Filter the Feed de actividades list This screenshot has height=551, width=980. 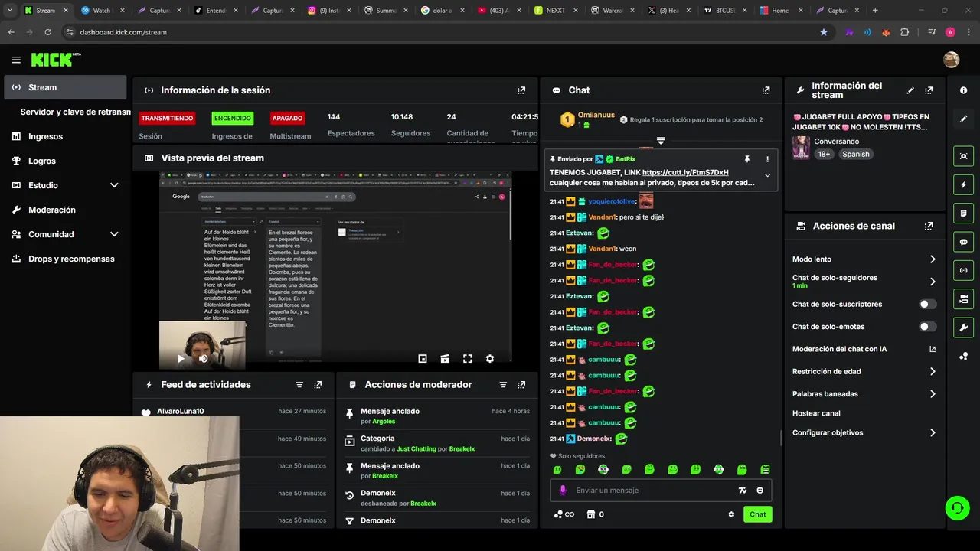tap(299, 385)
